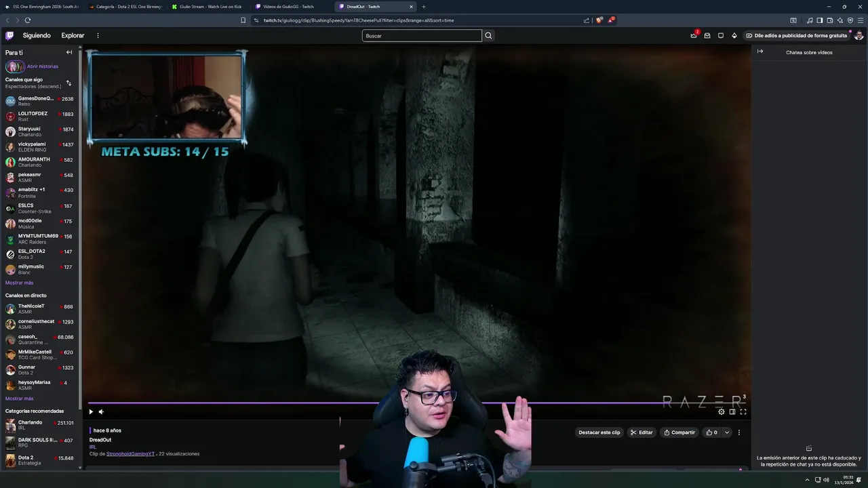Focus the Buscar search field

point(422,35)
